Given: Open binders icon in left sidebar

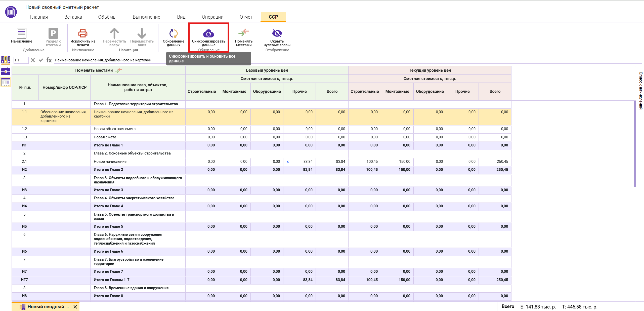Looking at the screenshot, I should [x=6, y=60].
